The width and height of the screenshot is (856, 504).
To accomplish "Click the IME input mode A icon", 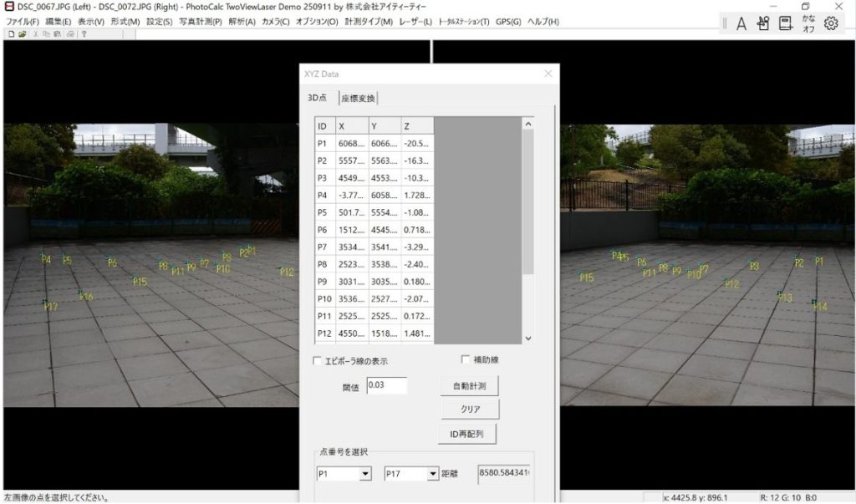I will pos(741,24).
